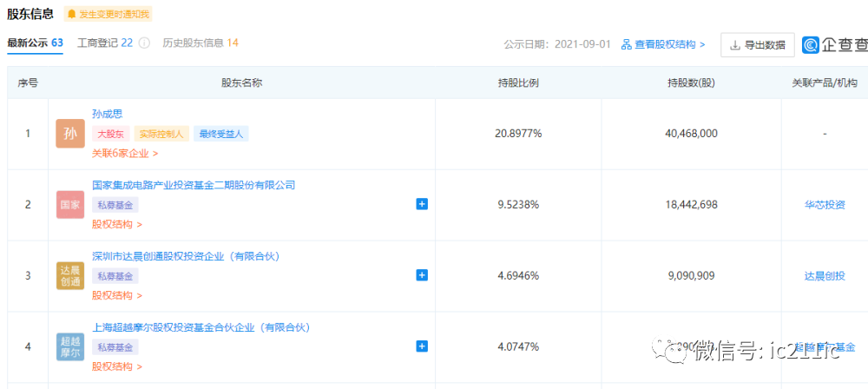
Task: Click the 序号 column header
Action: pos(28,83)
